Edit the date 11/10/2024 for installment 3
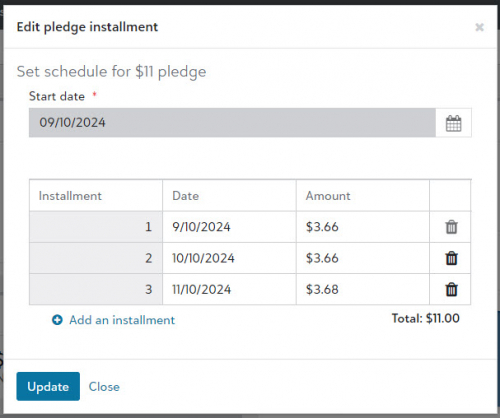 tap(229, 289)
